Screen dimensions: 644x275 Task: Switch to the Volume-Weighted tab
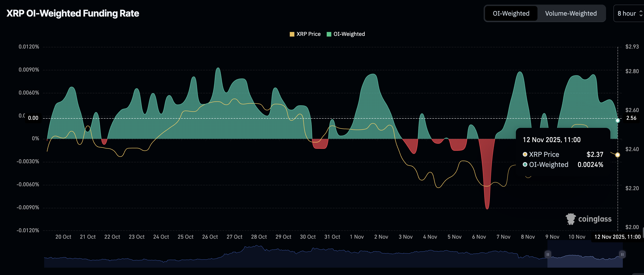coord(571,14)
